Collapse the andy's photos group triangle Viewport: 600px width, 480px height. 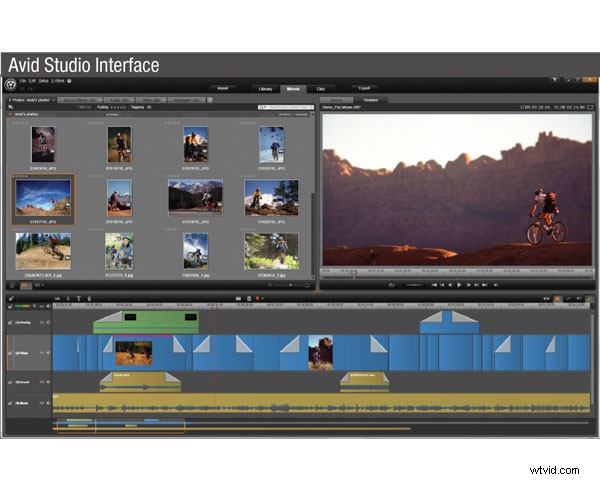(x=10, y=114)
